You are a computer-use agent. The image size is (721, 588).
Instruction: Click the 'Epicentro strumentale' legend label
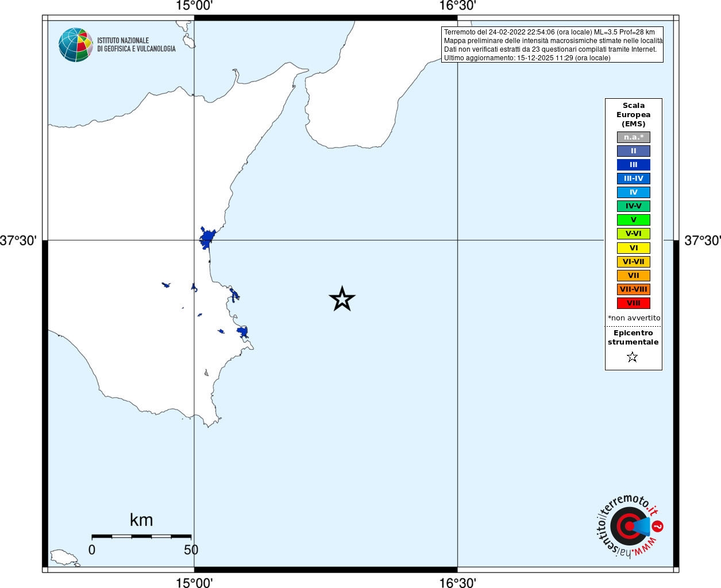coord(633,338)
